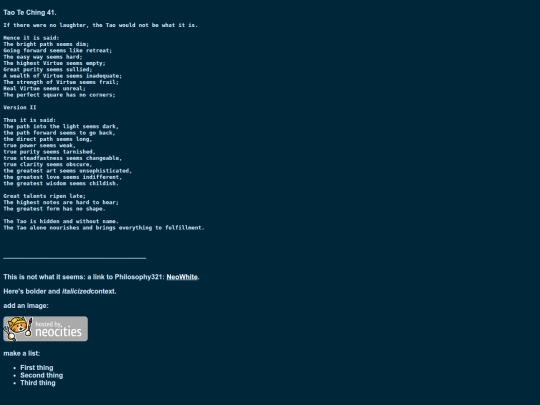Click 'Real Virtue seems unreal;' line
The width and height of the screenshot is (540, 405).
(44, 88)
